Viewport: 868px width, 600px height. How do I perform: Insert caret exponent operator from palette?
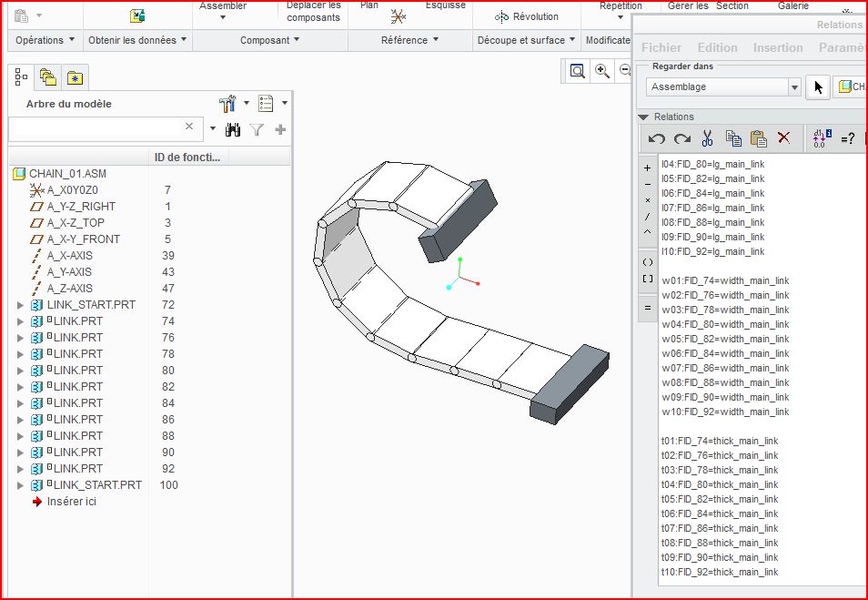pos(648,232)
